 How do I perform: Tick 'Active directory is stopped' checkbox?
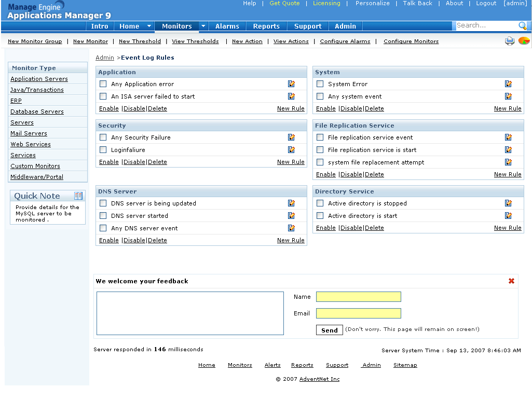click(320, 203)
